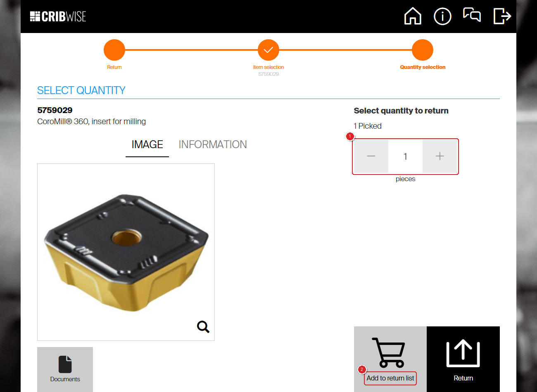This screenshot has width=537, height=392.
Task: Increase quantity with plus button
Action: click(x=440, y=156)
